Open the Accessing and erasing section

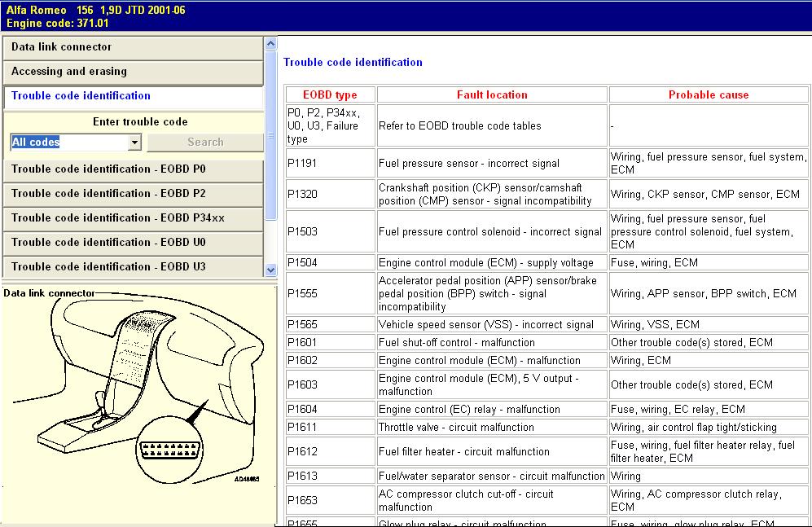pos(133,72)
